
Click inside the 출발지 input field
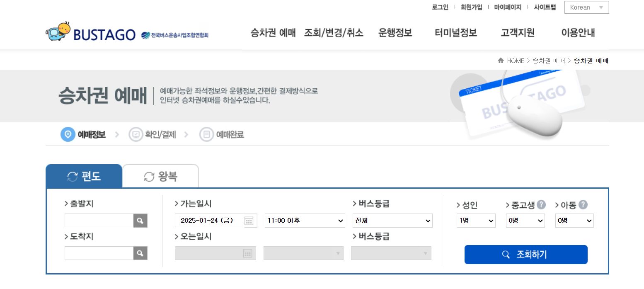pos(99,220)
